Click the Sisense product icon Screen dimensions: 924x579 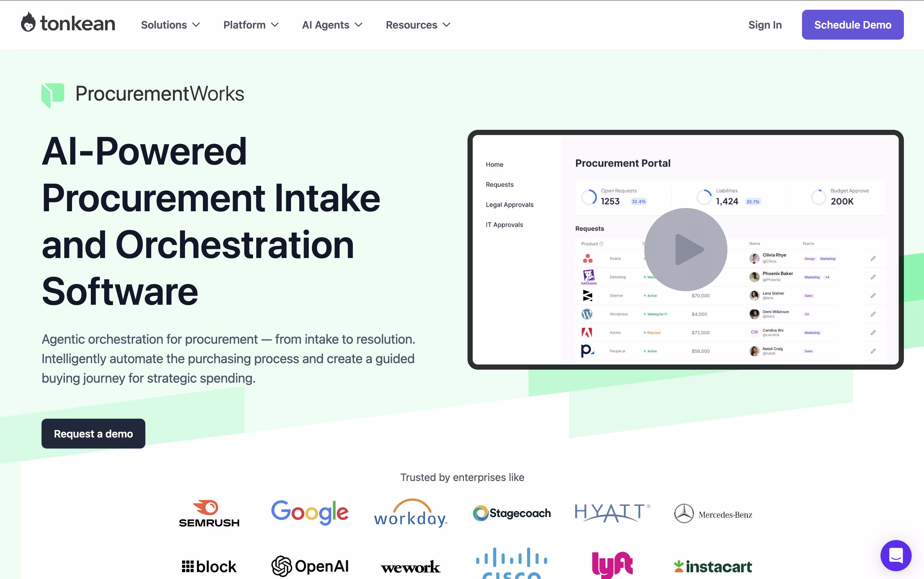[588, 296]
